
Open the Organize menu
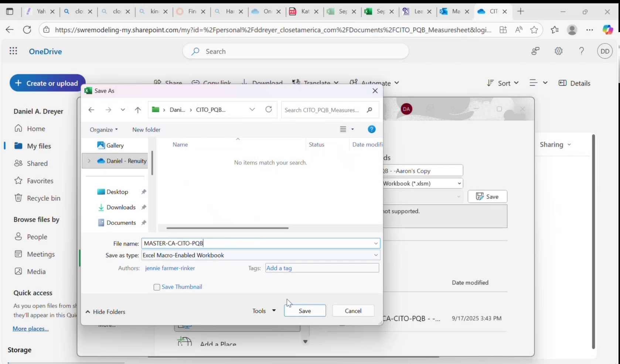pos(103,130)
